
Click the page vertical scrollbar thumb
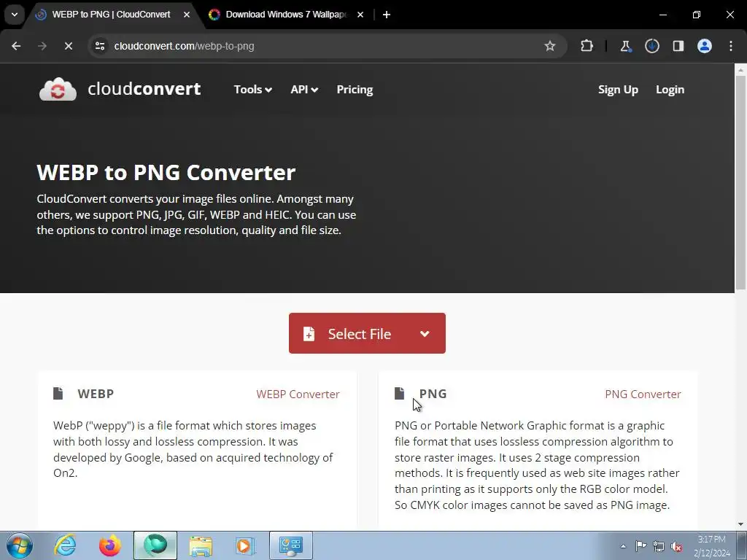pyautogui.click(x=740, y=182)
